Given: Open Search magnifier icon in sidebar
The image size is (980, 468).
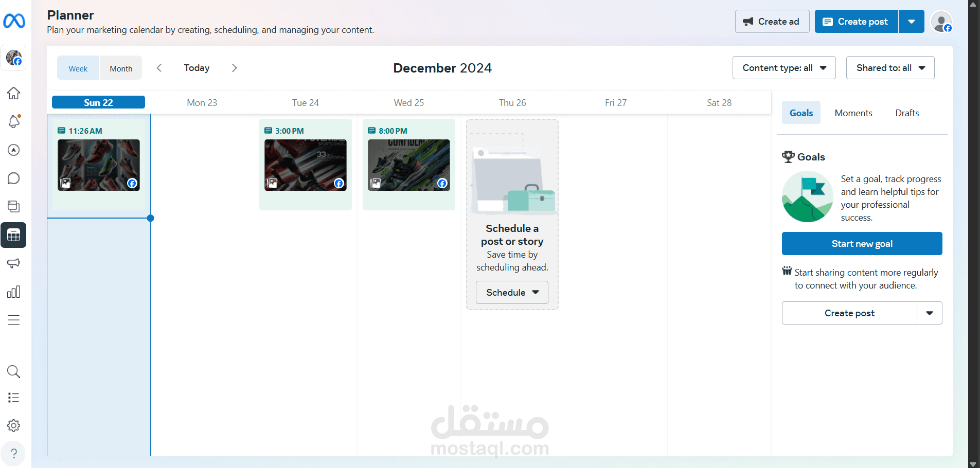Looking at the screenshot, I should pos(14,371).
